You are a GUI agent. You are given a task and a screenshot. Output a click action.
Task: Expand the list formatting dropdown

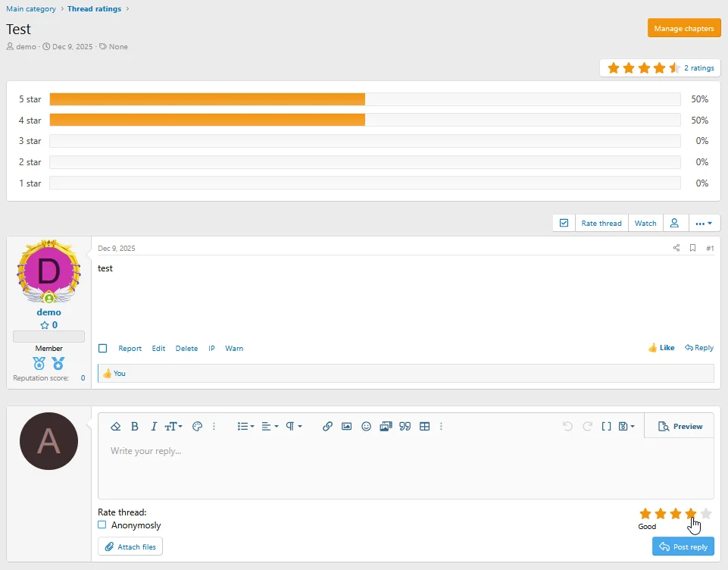point(245,427)
